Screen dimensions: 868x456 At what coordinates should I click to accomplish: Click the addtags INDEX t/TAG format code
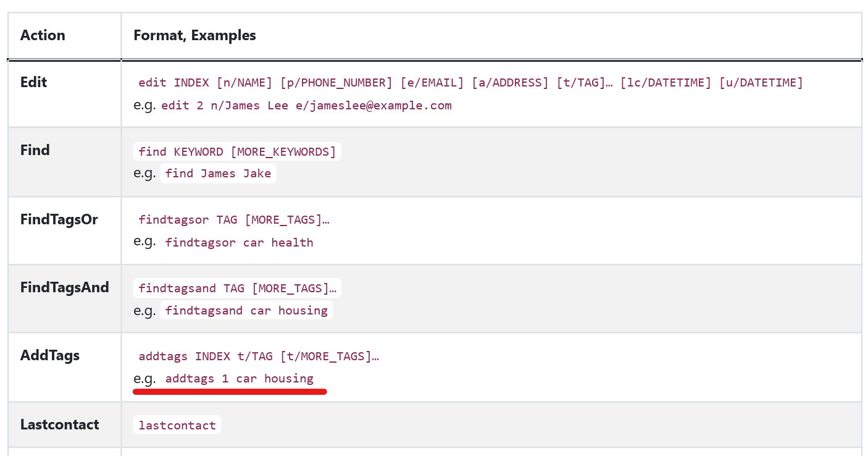(259, 357)
